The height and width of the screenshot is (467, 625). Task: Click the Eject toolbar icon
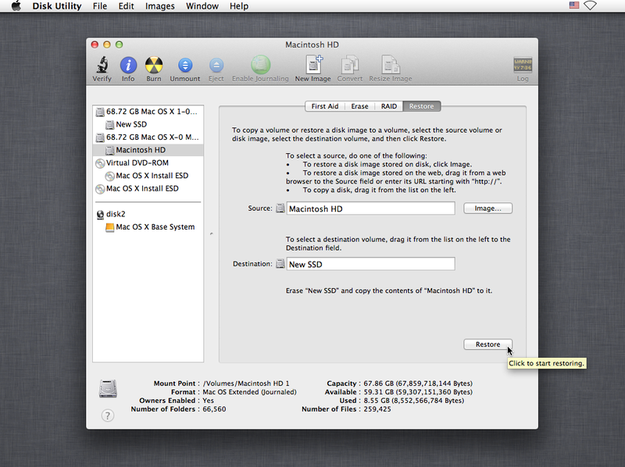(x=216, y=65)
